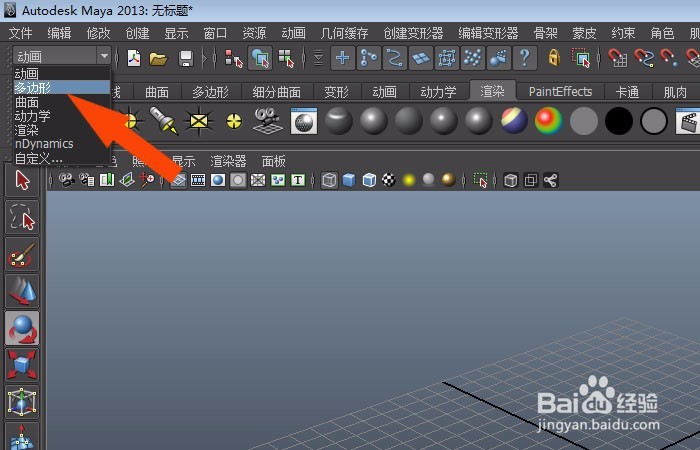Click the New Scene icon

tap(133, 58)
